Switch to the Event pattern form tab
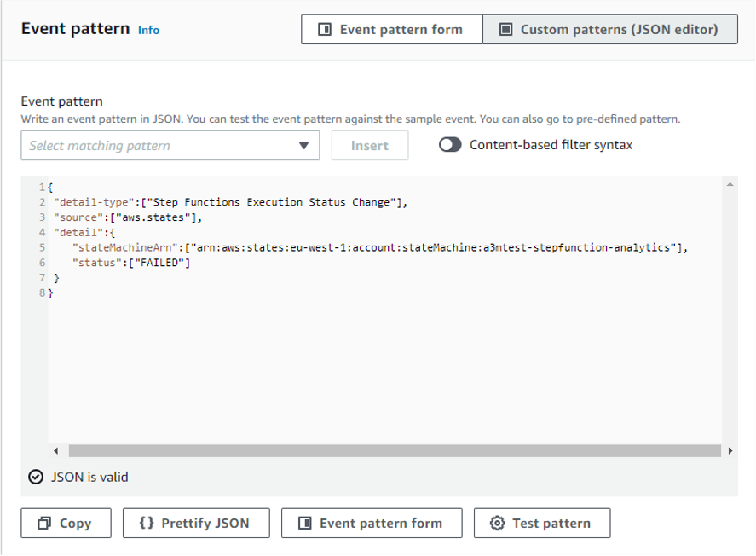 [391, 30]
